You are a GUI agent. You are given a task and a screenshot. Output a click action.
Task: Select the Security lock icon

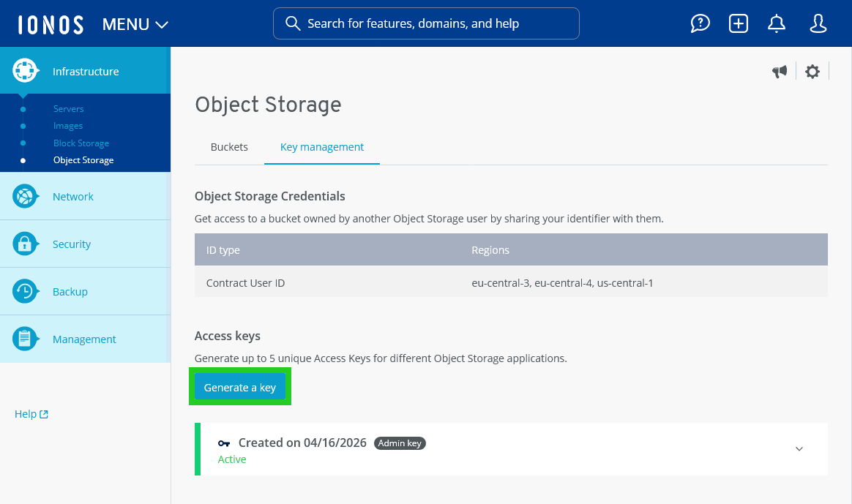point(25,244)
